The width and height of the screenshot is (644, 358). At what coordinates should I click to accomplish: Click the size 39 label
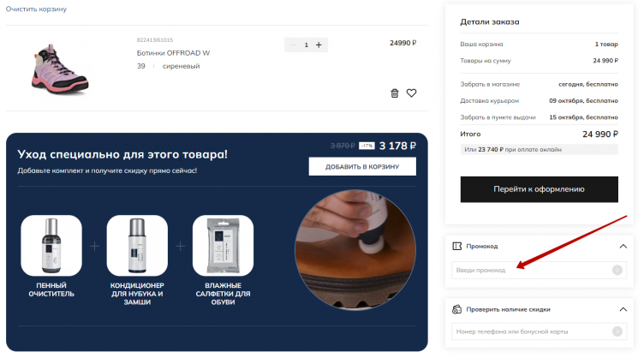(140, 66)
